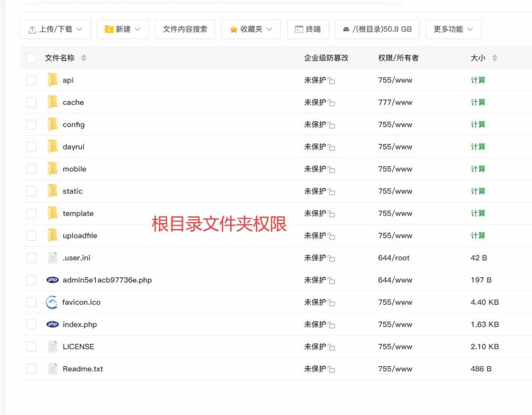This screenshot has height=415, width=532.
Task: Click the PHP icon for admin5e1acb97736e.php
Action: pyautogui.click(x=52, y=280)
